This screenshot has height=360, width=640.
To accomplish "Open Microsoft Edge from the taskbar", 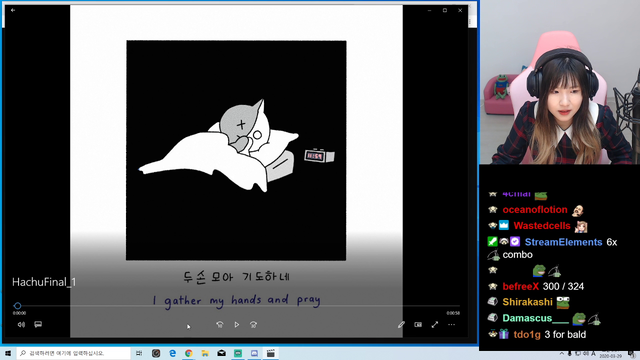I will (x=173, y=353).
